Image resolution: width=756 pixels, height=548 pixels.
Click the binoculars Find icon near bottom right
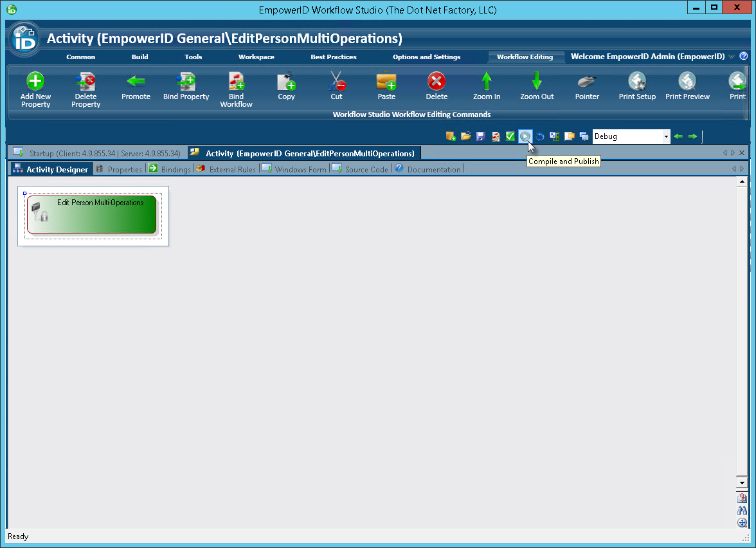coord(742,510)
